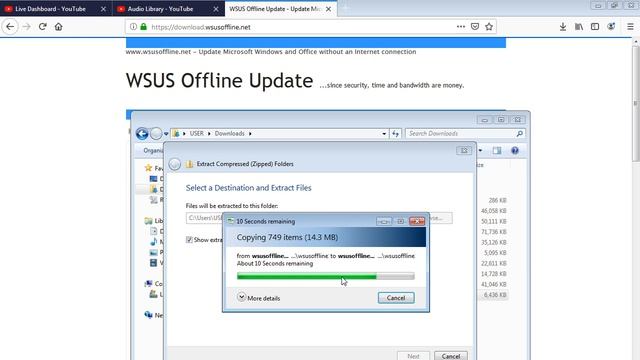Screen dimensions: 640x360
Task: Select Downloads in Explorer breadcrumb
Action: (229, 133)
